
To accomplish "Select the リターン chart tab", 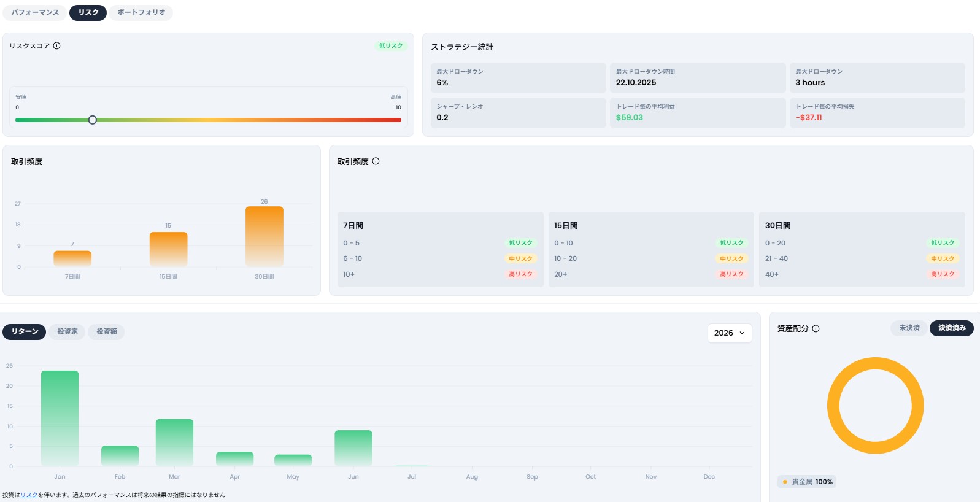I will [x=25, y=331].
